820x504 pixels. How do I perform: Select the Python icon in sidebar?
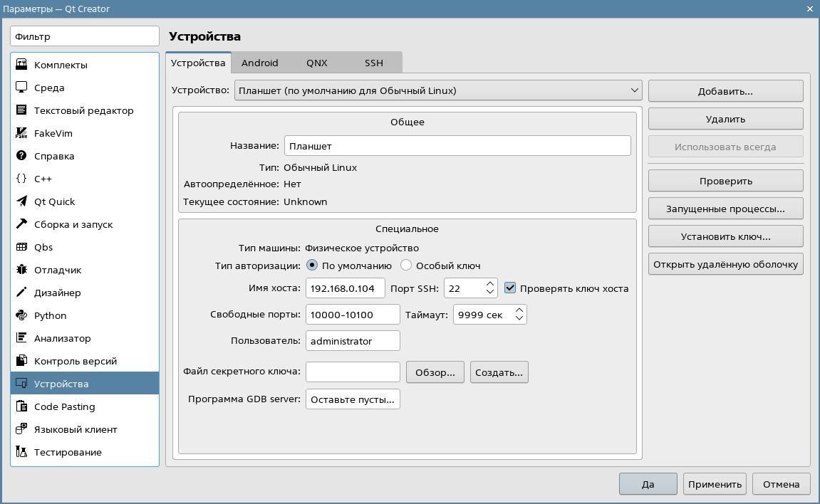[21, 315]
